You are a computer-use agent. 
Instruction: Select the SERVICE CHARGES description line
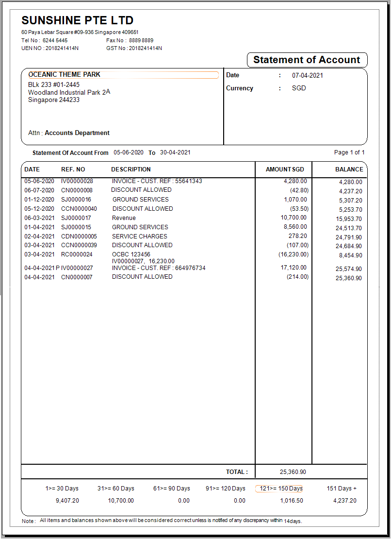(139, 236)
